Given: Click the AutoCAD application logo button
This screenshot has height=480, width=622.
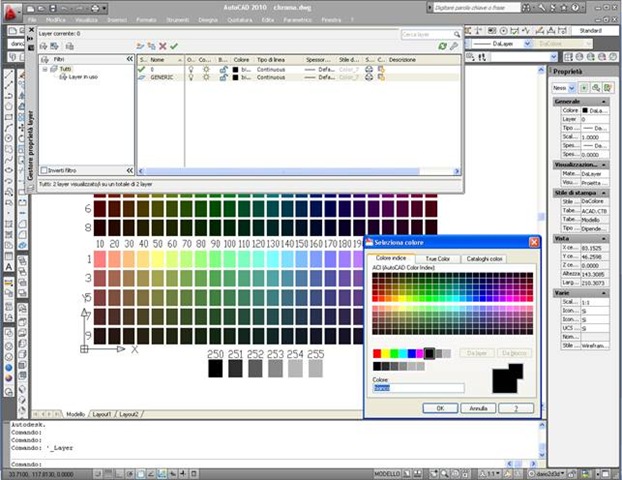Looking at the screenshot, I should click(x=12, y=9).
